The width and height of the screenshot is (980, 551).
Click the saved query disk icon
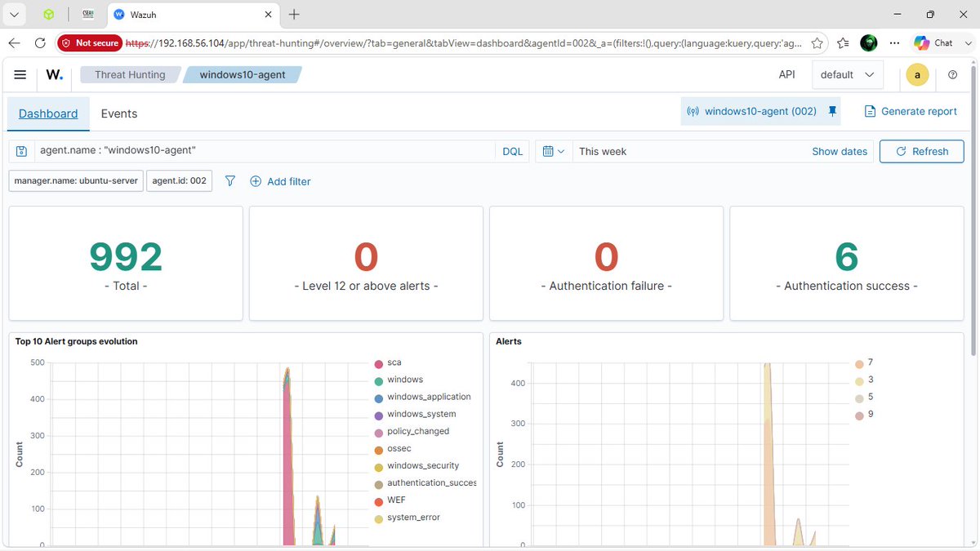point(21,151)
